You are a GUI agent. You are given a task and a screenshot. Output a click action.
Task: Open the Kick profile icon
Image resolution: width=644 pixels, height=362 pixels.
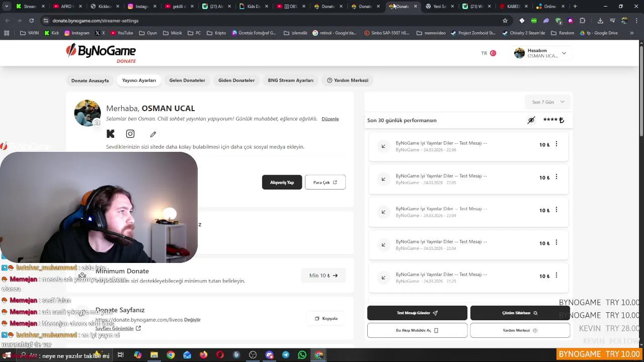(x=110, y=134)
